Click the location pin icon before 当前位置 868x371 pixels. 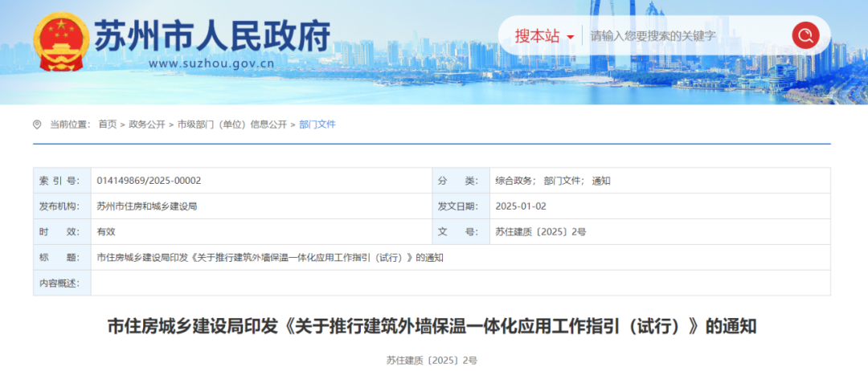click(37, 124)
